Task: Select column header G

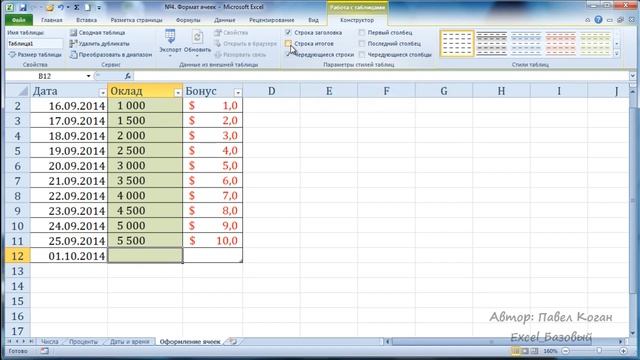Action: point(444,91)
